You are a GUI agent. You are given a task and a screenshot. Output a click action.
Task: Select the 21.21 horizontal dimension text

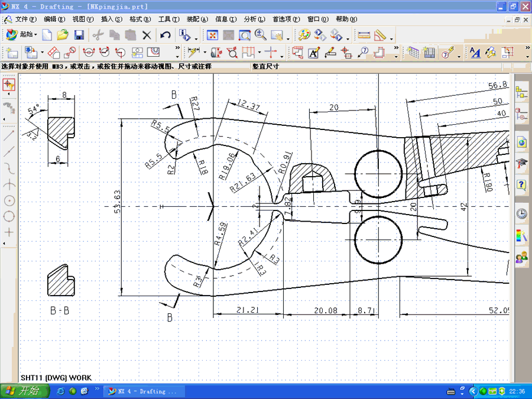pyautogui.click(x=247, y=310)
